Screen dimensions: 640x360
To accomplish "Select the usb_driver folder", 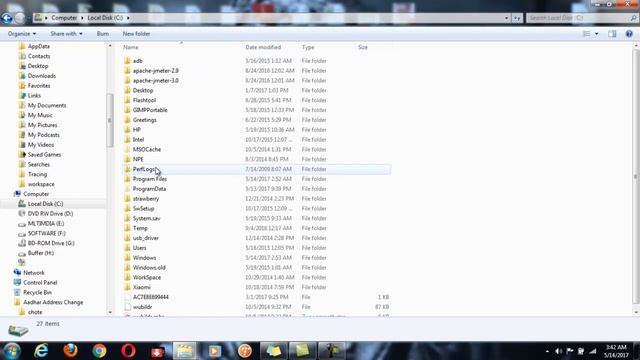I will pyautogui.click(x=145, y=238).
